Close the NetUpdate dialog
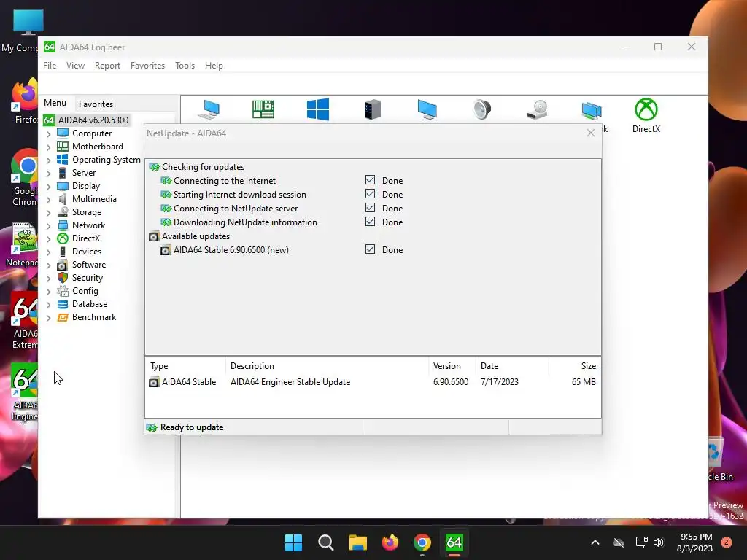The height and width of the screenshot is (560, 747). [x=591, y=133]
